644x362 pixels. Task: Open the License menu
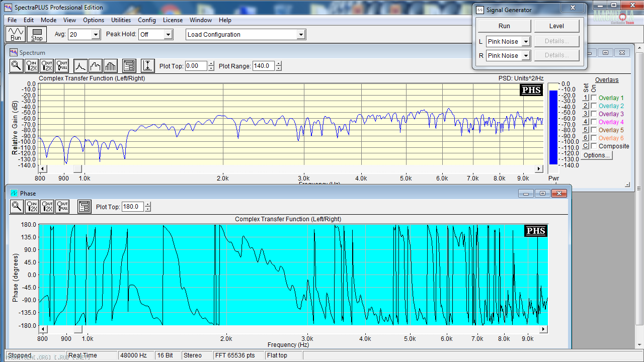click(173, 20)
